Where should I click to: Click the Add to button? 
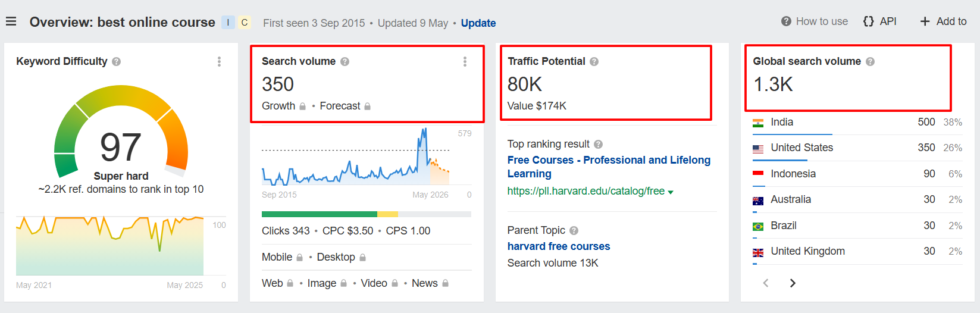(943, 21)
